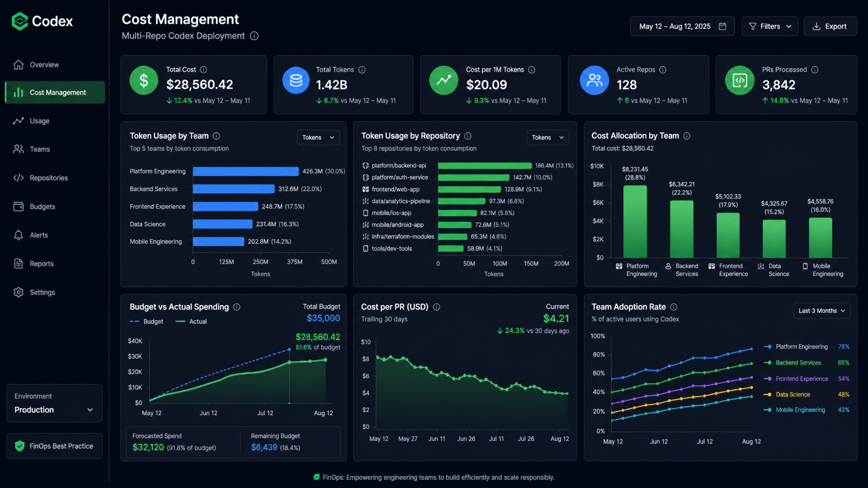Toggle the Budget series in legend
The image size is (868, 488).
pos(146,322)
